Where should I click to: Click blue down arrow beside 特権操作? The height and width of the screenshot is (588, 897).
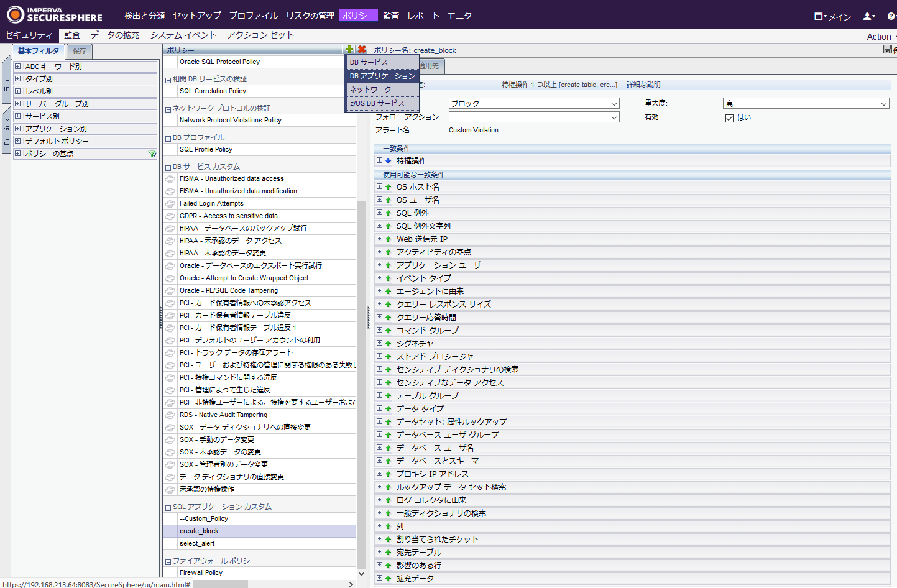[x=389, y=160]
